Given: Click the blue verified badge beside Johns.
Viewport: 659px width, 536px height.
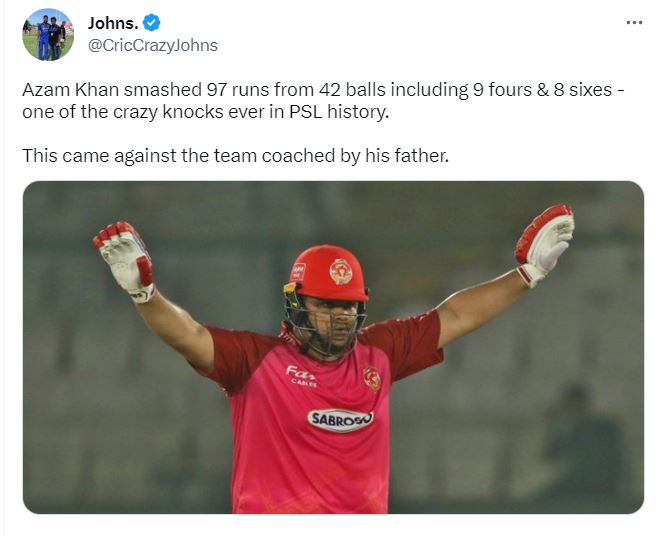Looking at the screenshot, I should pos(151,23).
